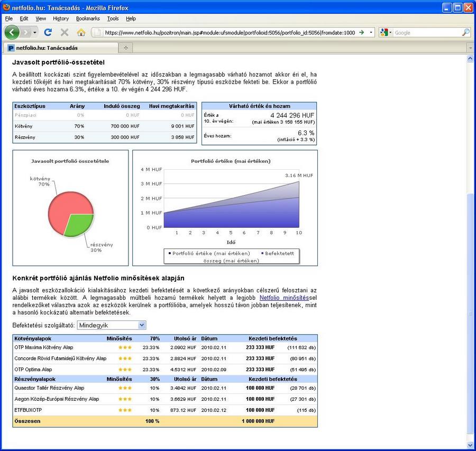Focus the Google search field
476x451 pixels.
tap(427, 32)
